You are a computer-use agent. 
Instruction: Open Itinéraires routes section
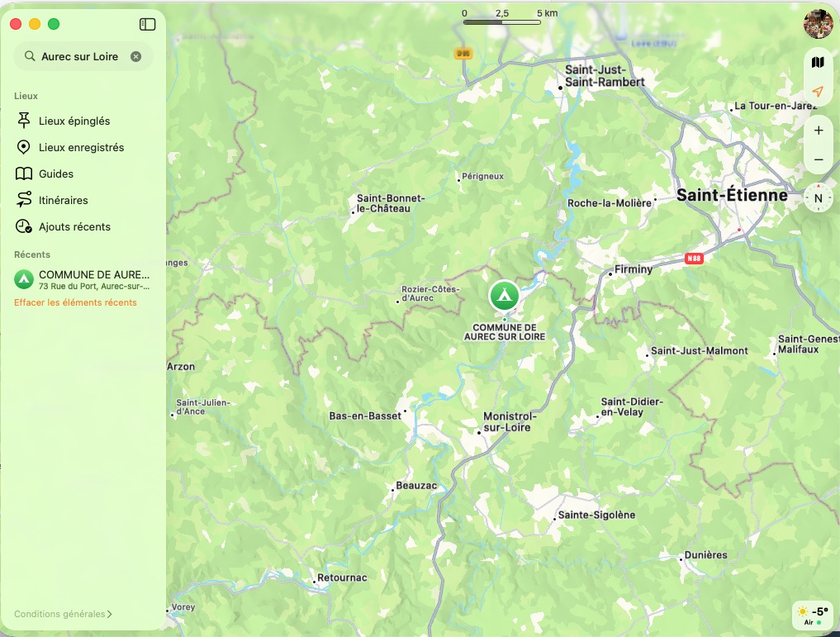[64, 201]
